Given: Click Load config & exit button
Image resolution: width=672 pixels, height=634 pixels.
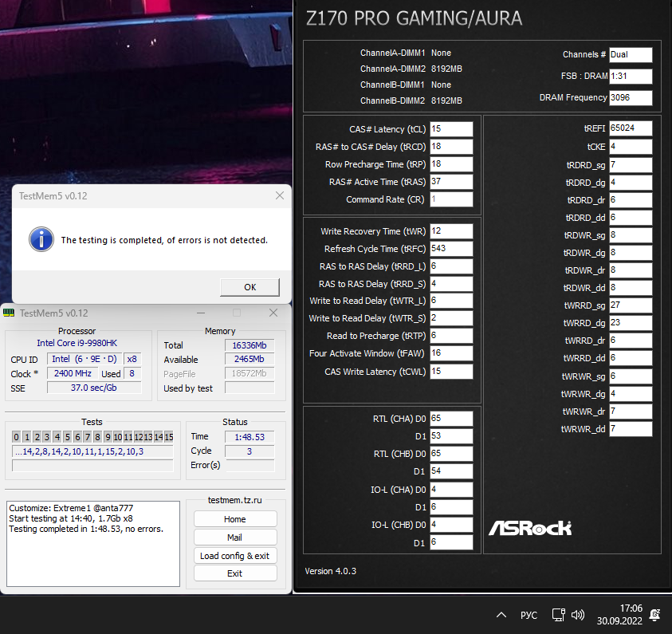Looking at the screenshot, I should pos(235,556).
